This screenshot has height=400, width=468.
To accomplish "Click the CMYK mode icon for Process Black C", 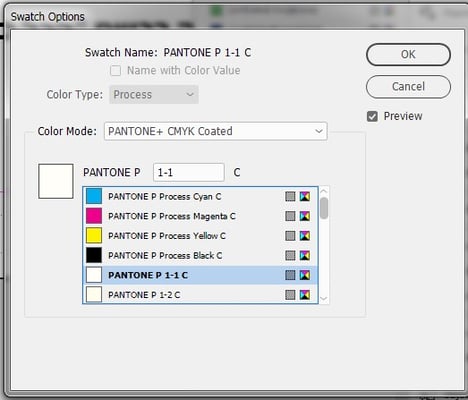I will click(x=305, y=255).
